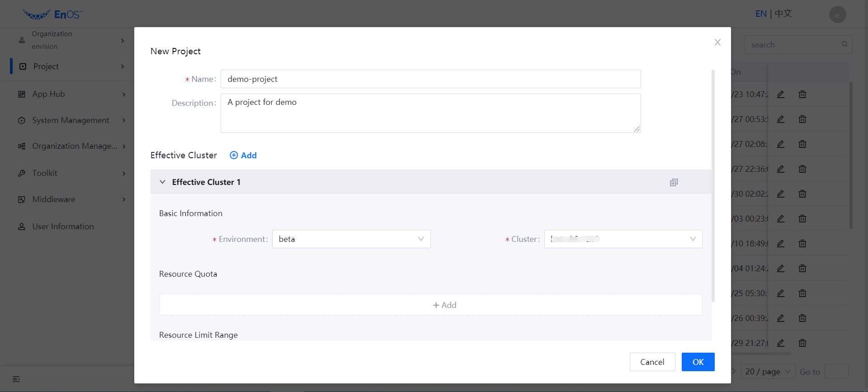The width and height of the screenshot is (868, 392).
Task: Select User Information in the sidebar
Action: [x=63, y=227]
